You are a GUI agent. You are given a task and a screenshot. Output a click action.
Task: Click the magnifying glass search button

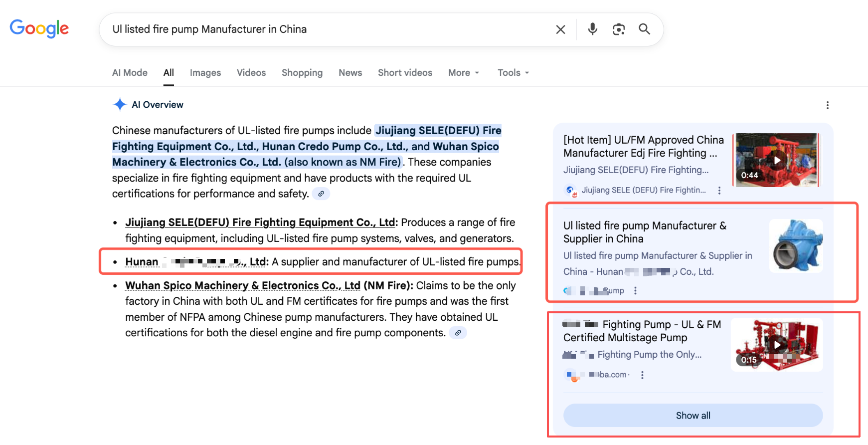644,29
